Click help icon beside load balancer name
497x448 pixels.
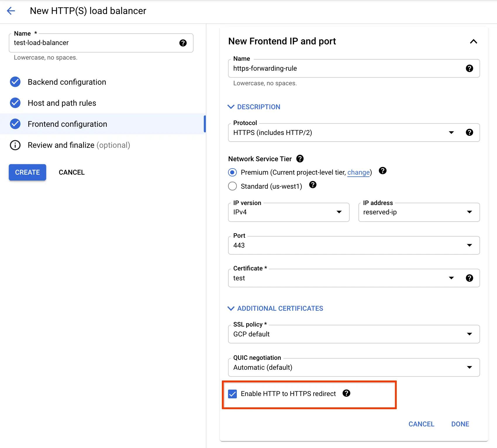[183, 43]
